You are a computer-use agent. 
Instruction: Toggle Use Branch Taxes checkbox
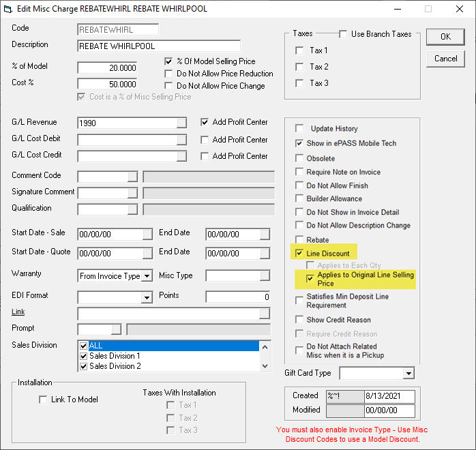[x=344, y=34]
